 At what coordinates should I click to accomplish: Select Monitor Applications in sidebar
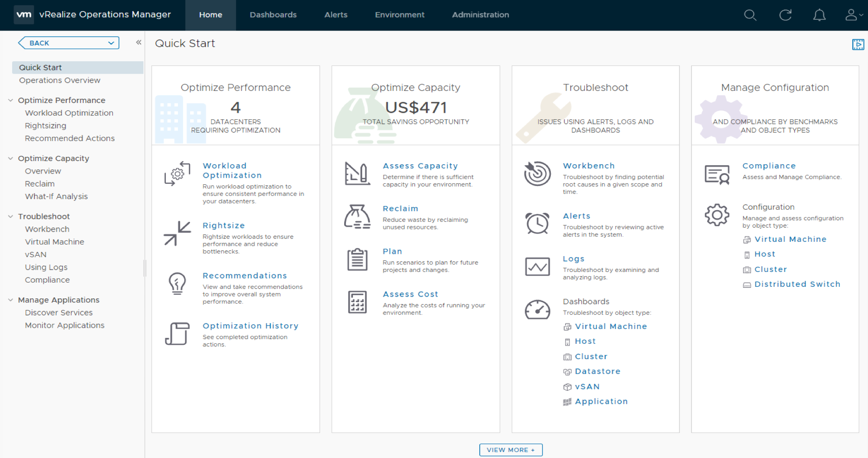pyautogui.click(x=65, y=325)
